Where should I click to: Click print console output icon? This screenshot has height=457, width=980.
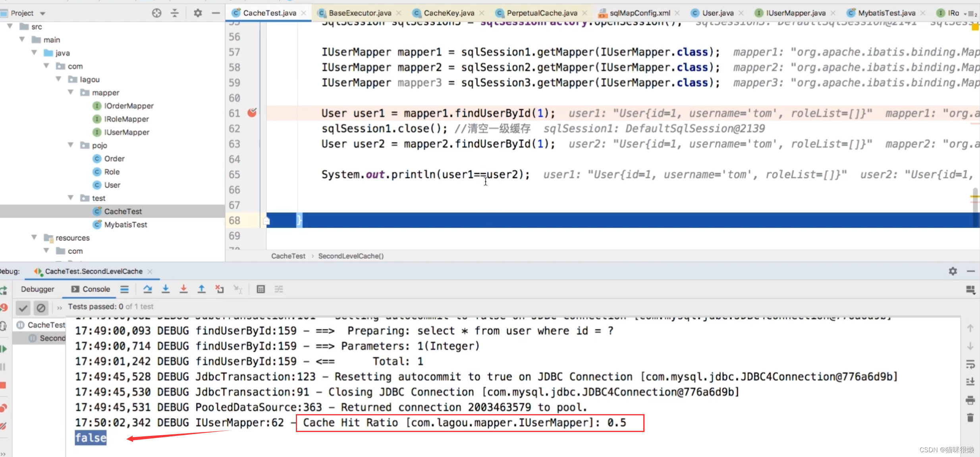point(970,400)
